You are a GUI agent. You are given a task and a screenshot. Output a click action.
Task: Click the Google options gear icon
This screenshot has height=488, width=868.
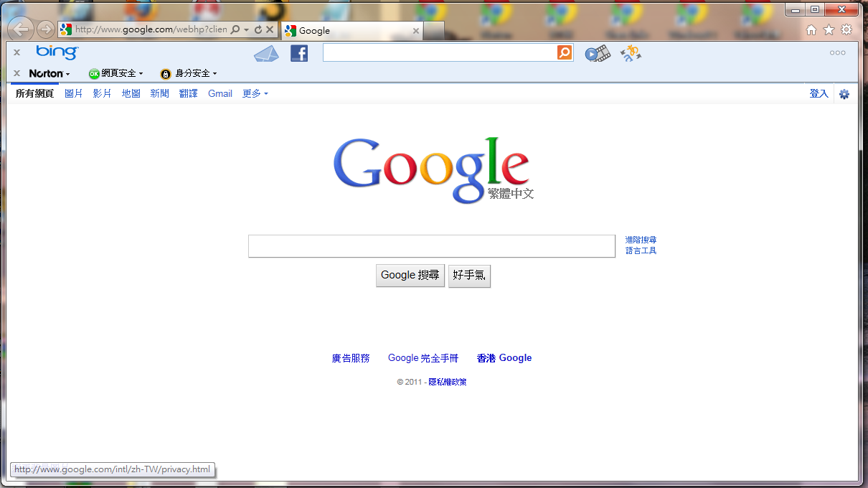pyautogui.click(x=844, y=94)
